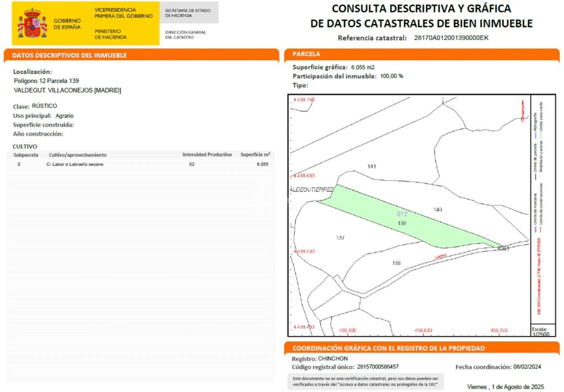Click parcel label 138 on the map
This screenshot has width=564, height=392.
(396, 263)
